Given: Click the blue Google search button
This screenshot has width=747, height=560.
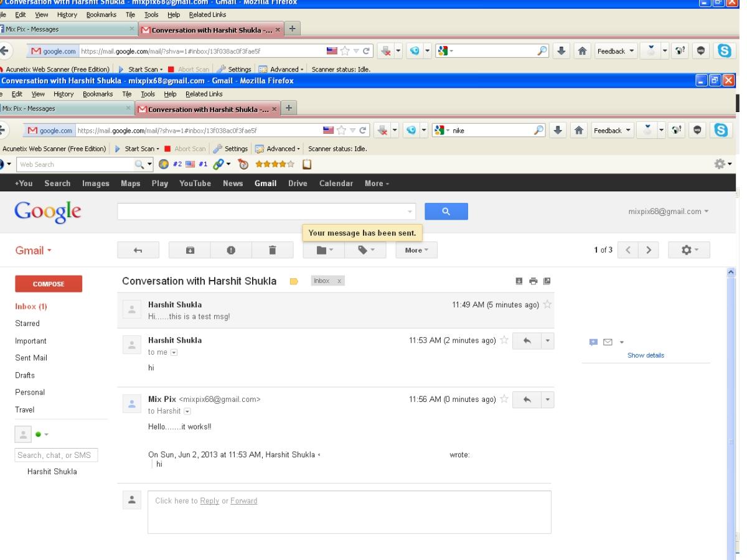Looking at the screenshot, I should pyautogui.click(x=446, y=212).
